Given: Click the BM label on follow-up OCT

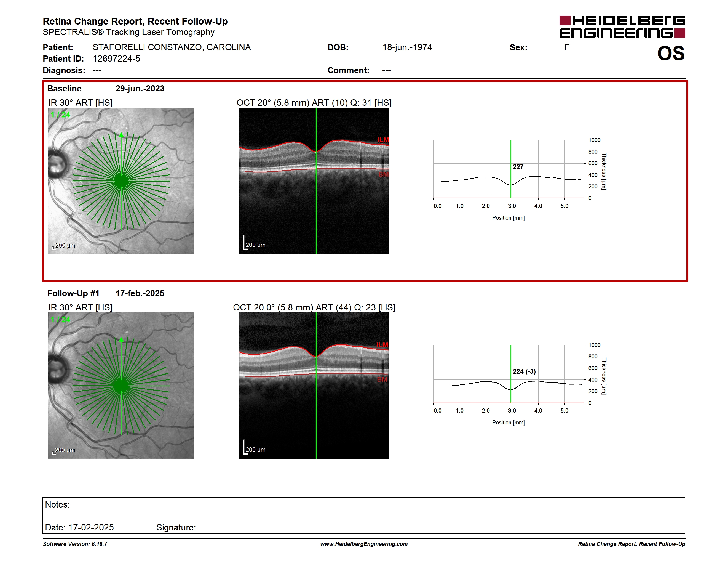Looking at the screenshot, I should pyautogui.click(x=382, y=379).
